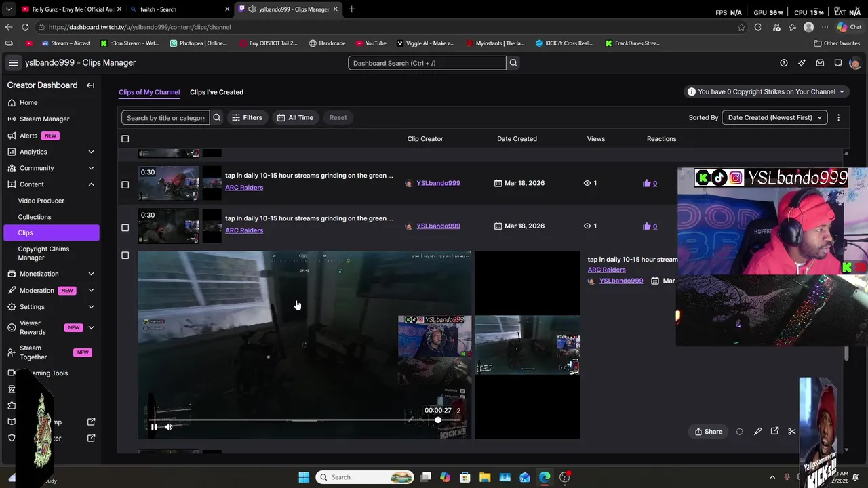The image size is (868, 488).
Task: Mute the clip volume
Action: [168, 427]
